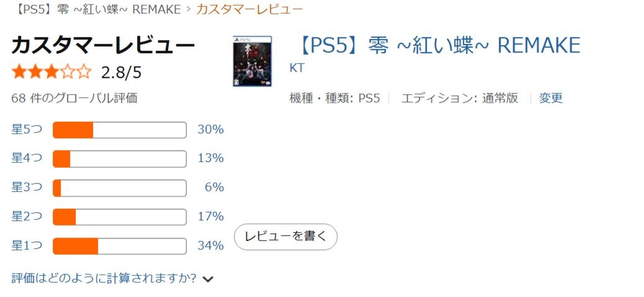Click the 34% one-star percentage
The width and height of the screenshot is (644, 297).
pos(210,245)
